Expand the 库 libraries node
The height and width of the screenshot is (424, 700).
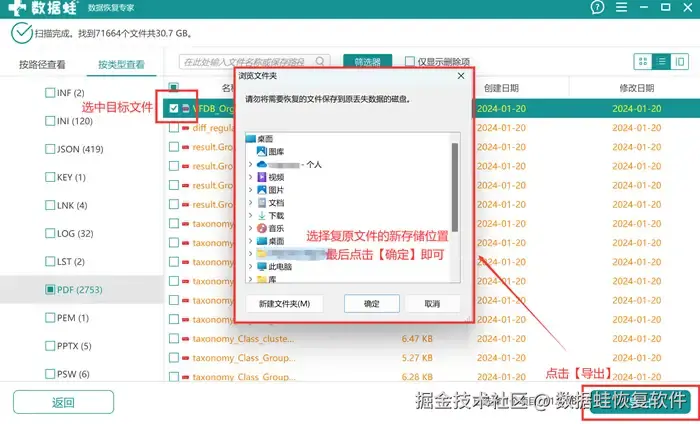coord(250,279)
